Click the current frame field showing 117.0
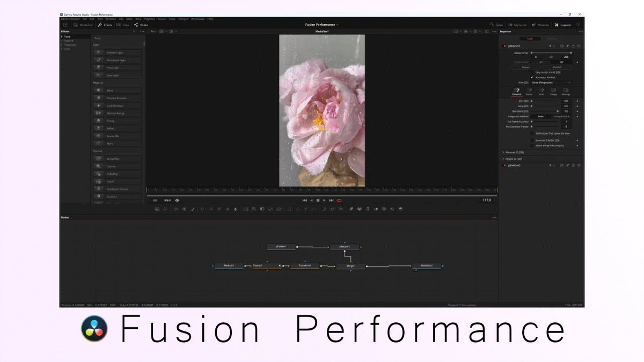The width and height of the screenshot is (644, 362). 487,200
